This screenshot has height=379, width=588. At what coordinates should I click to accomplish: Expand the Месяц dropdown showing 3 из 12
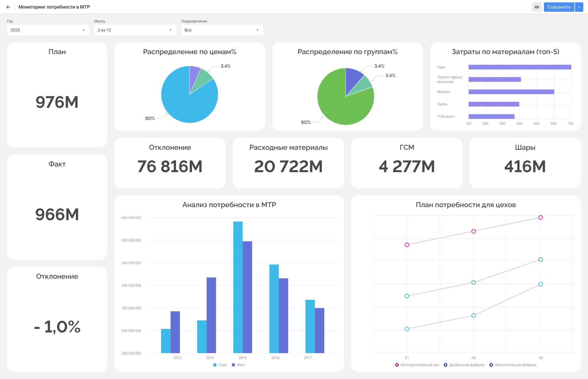point(135,30)
